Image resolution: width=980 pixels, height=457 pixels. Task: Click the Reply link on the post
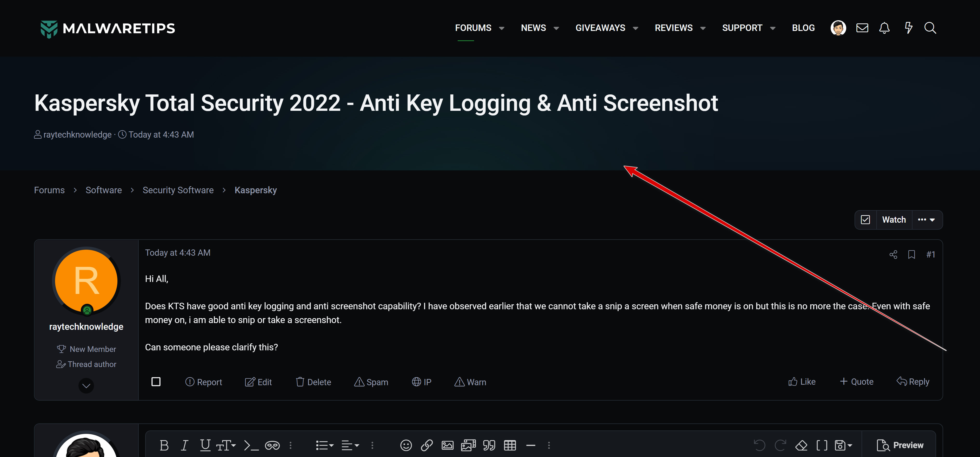913,382
